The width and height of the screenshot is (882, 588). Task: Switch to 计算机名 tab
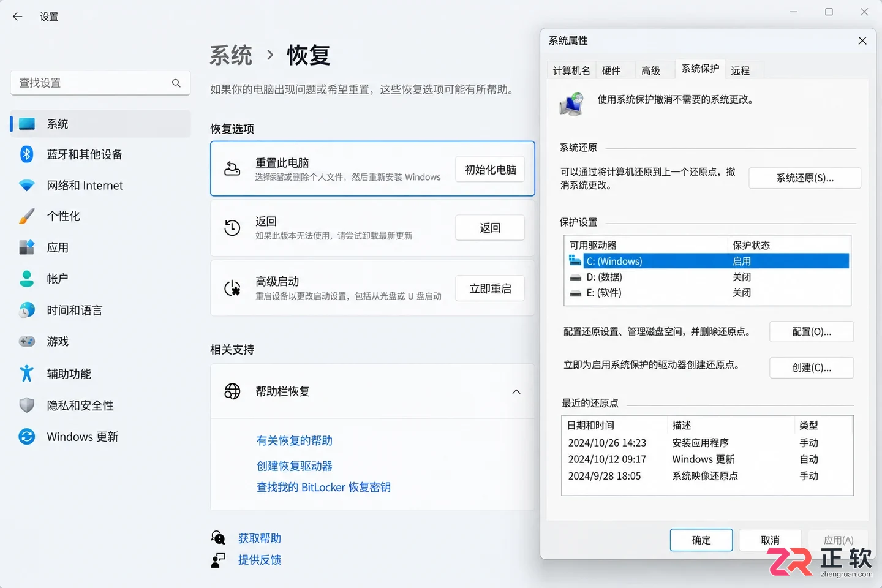point(571,70)
